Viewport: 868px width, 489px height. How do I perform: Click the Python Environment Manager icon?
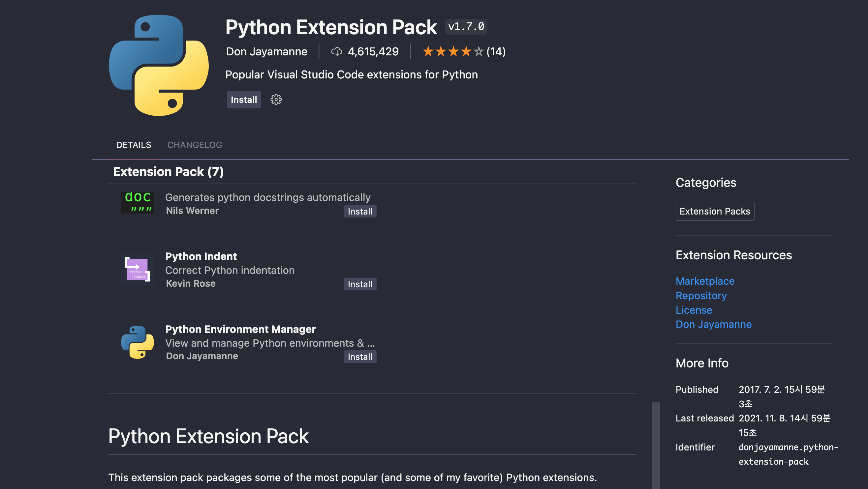[138, 342]
